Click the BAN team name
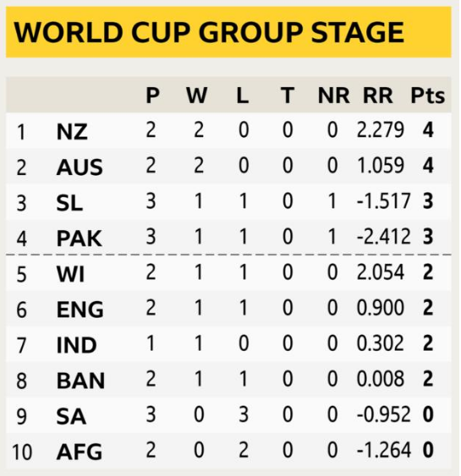This screenshot has height=476, width=461. pyautogui.click(x=81, y=380)
